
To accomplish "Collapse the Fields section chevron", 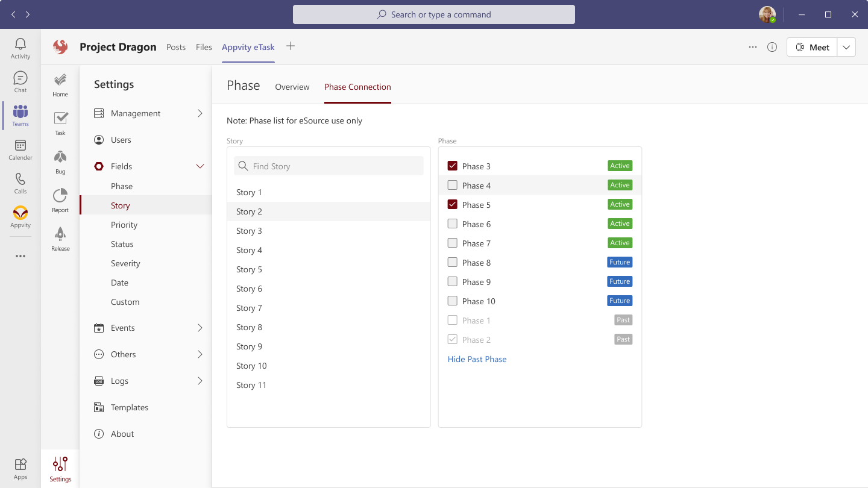I will click(x=200, y=166).
